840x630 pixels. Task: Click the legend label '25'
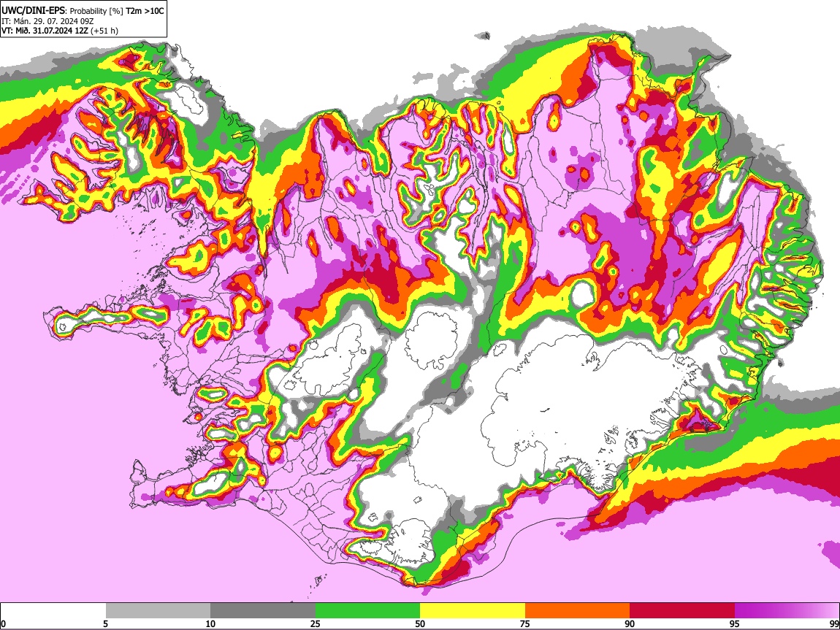click(316, 623)
